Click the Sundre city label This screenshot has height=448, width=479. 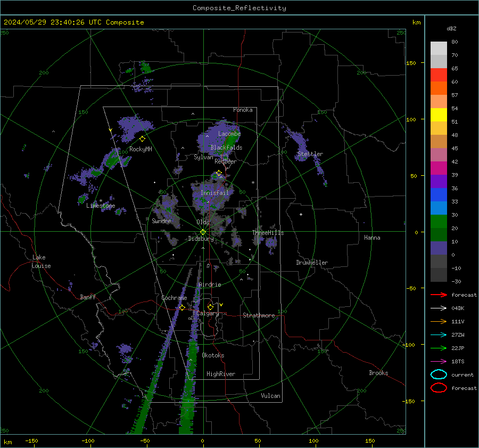click(x=161, y=221)
